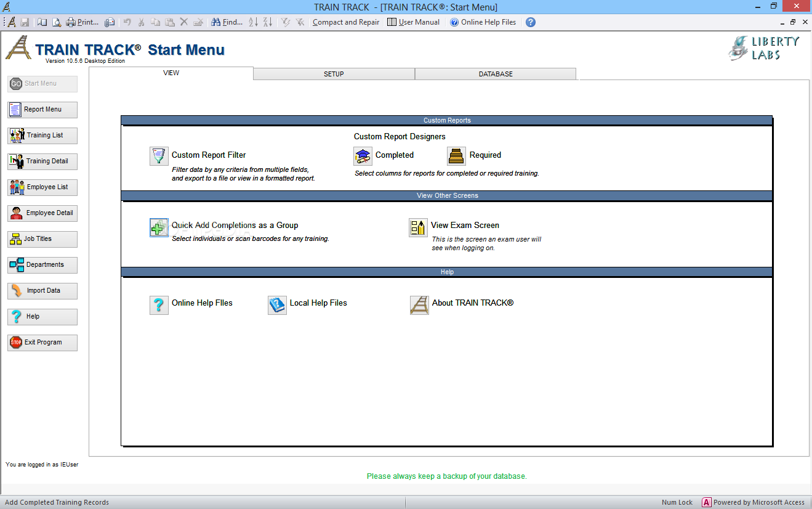The width and height of the screenshot is (812, 509).
Task: Click the Copy toolbar icon
Action: tap(156, 22)
